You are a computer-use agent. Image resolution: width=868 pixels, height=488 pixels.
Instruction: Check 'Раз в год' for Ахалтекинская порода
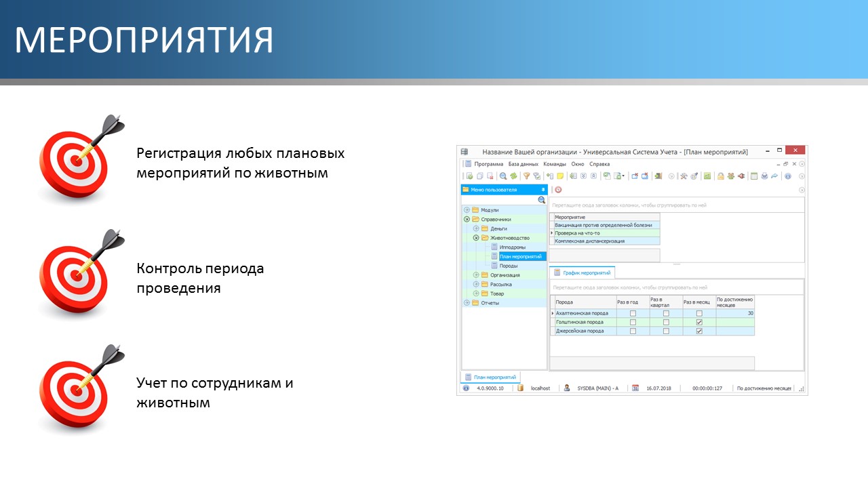pyautogui.click(x=633, y=314)
